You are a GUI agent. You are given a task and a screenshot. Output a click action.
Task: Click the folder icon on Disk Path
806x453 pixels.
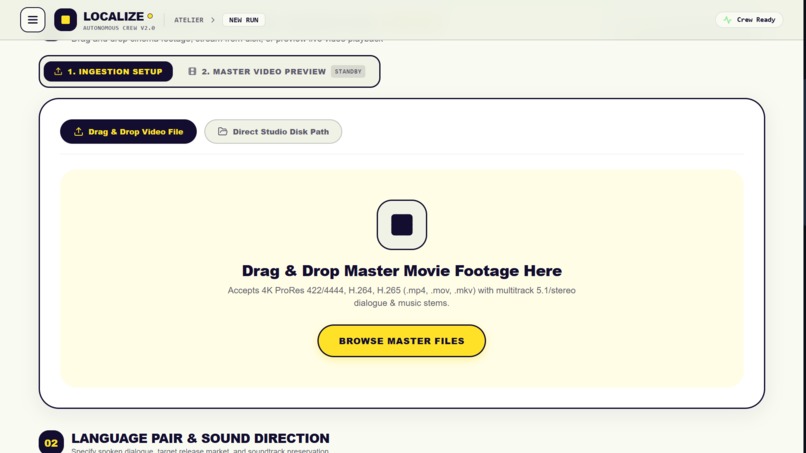coord(223,132)
